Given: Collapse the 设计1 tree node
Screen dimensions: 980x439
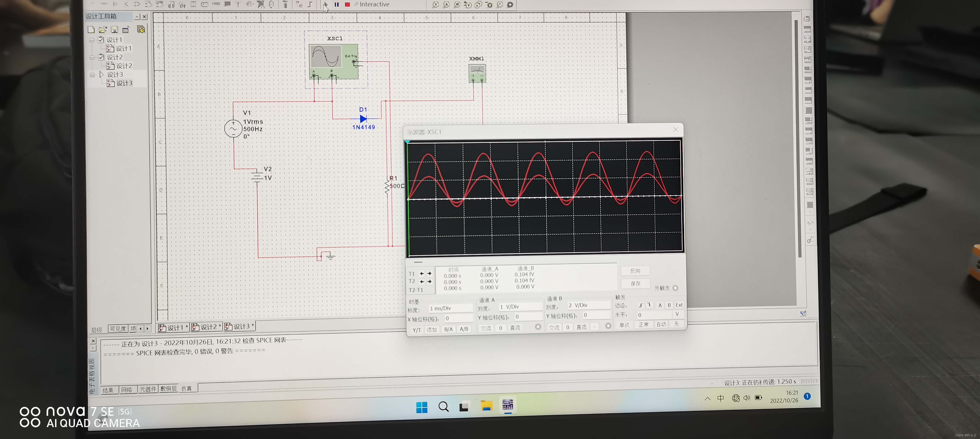Looking at the screenshot, I should (92, 40).
